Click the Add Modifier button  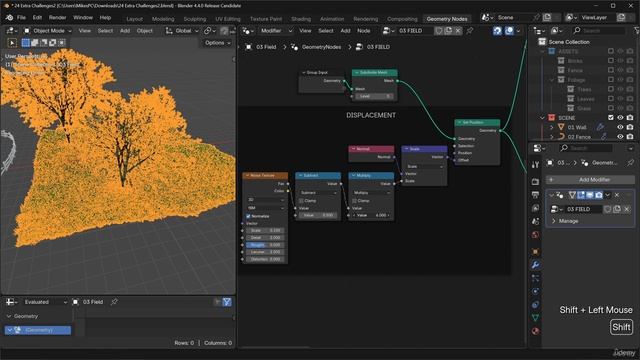point(590,180)
